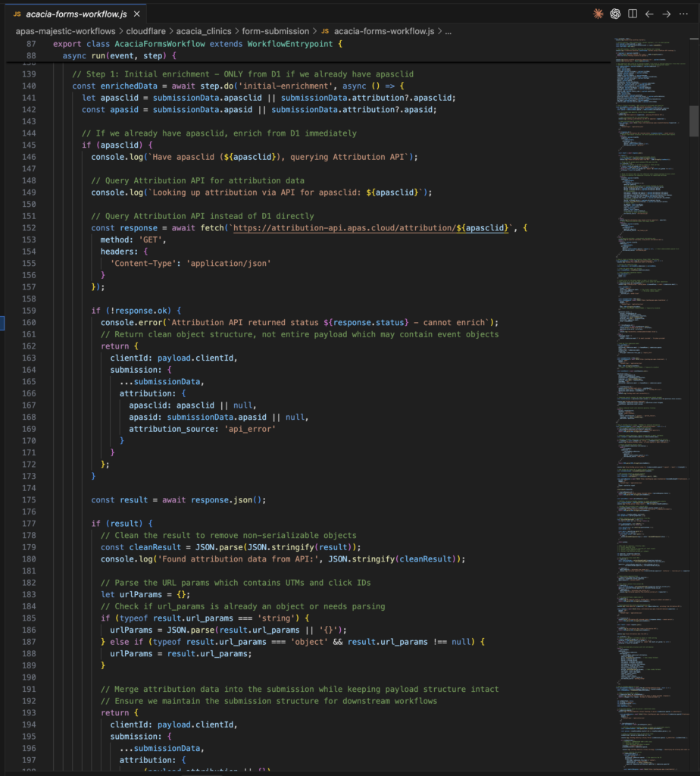The height and width of the screenshot is (776, 700).
Task: Go back using the left arrow icon
Action: [x=649, y=14]
